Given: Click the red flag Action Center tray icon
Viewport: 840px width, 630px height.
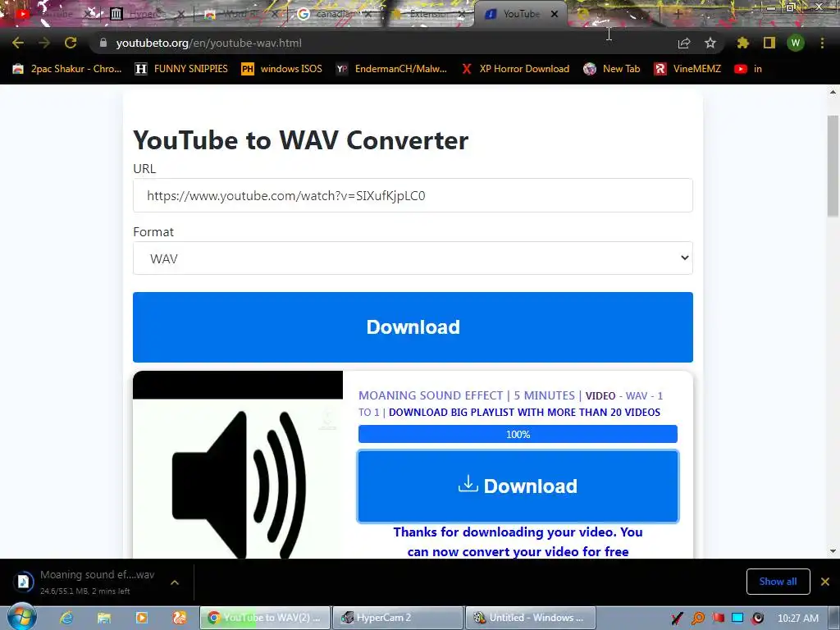Looking at the screenshot, I should [x=718, y=619].
